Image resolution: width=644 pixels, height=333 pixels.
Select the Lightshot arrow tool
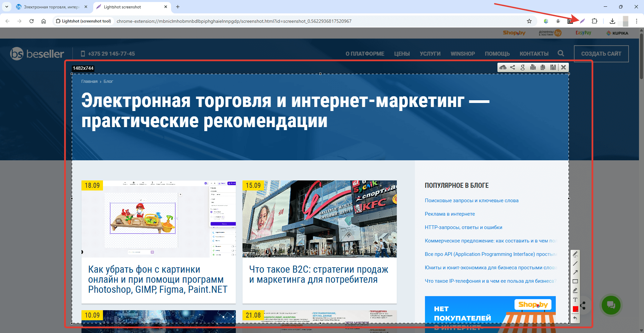(575, 272)
